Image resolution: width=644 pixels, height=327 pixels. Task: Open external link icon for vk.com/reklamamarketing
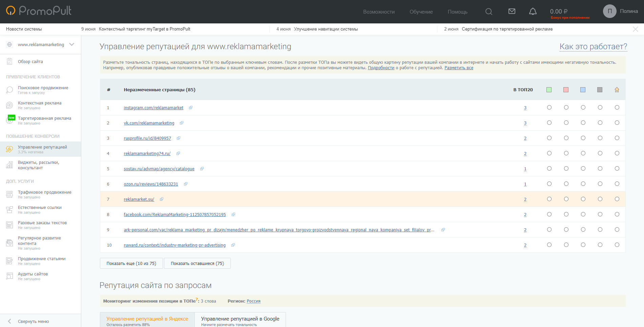(182, 123)
